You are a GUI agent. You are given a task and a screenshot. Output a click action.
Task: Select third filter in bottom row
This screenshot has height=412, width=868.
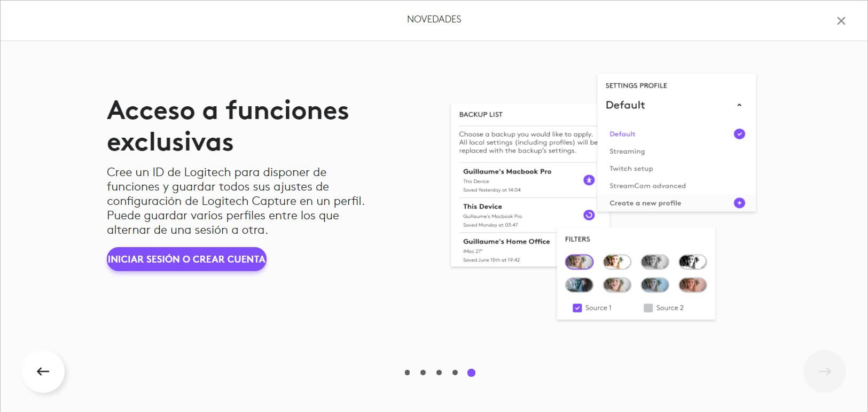pos(655,285)
